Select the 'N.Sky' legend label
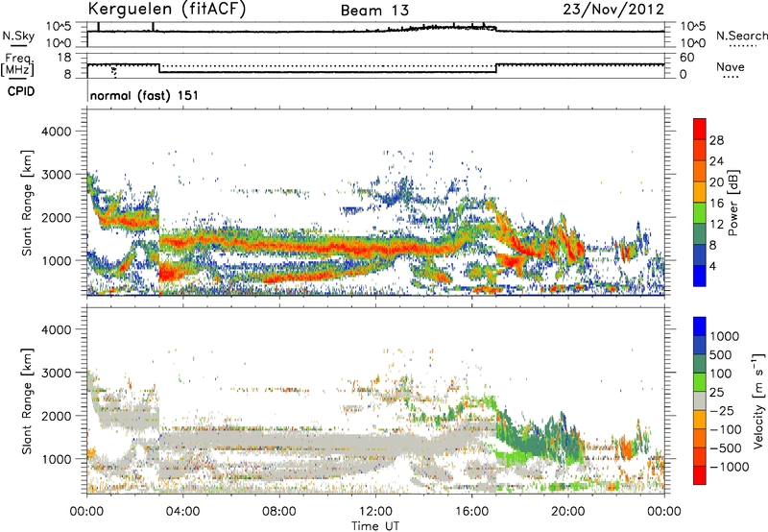This screenshot has height=532, width=768. click(x=18, y=36)
